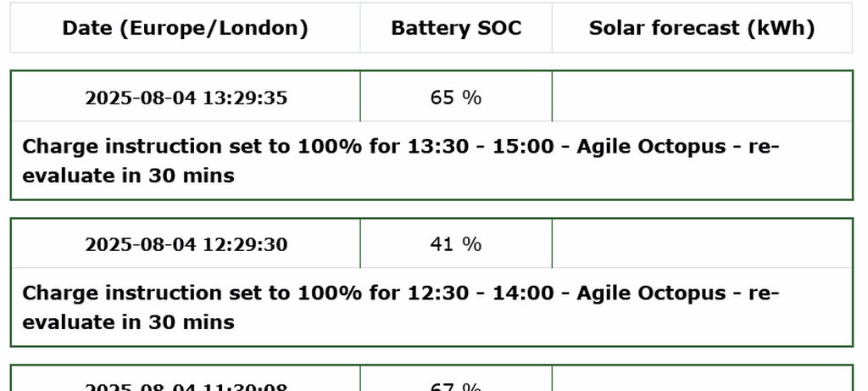Click "Agile Octopus" in the 13:30 charge instruction
The image size is (868, 391).
click(651, 147)
